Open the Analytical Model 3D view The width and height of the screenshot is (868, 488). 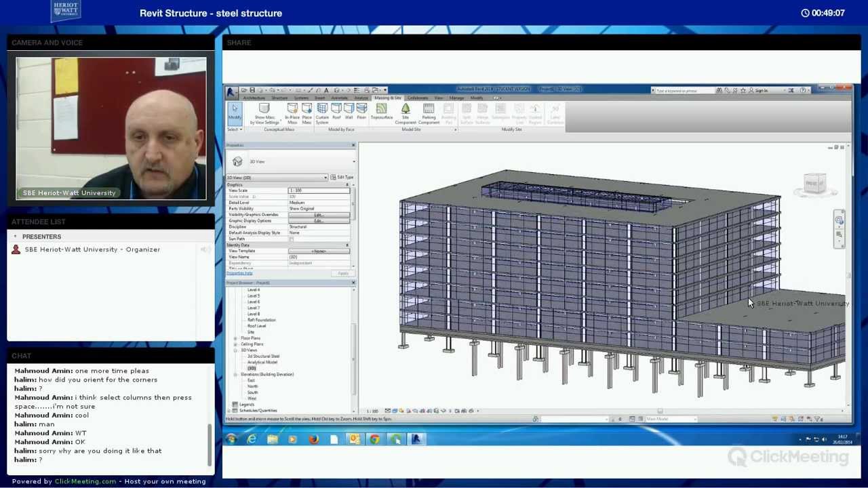click(262, 362)
